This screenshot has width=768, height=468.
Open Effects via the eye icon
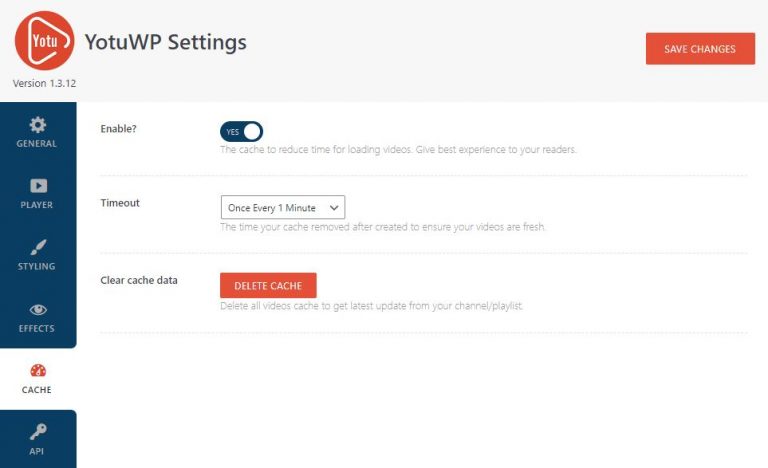[37, 310]
